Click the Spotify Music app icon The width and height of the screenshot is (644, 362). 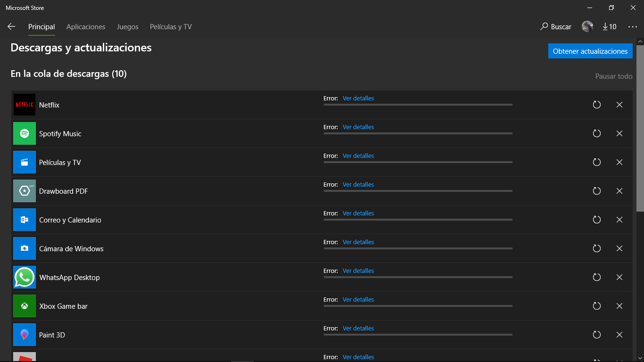[25, 133]
